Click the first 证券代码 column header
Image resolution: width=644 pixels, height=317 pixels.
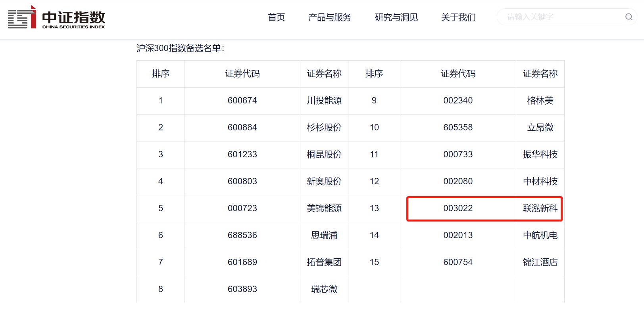(x=242, y=74)
